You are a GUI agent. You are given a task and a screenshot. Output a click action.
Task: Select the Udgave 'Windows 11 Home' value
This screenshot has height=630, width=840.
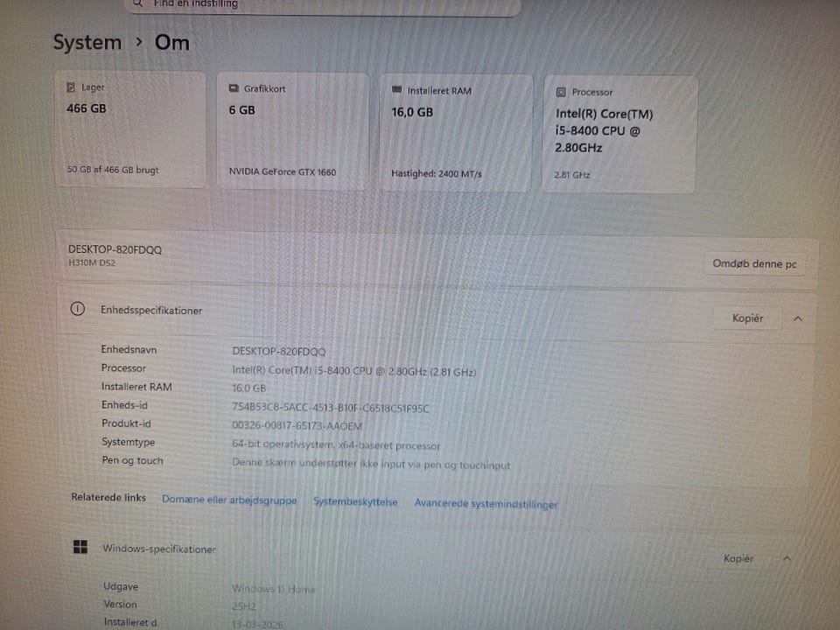[x=274, y=589]
